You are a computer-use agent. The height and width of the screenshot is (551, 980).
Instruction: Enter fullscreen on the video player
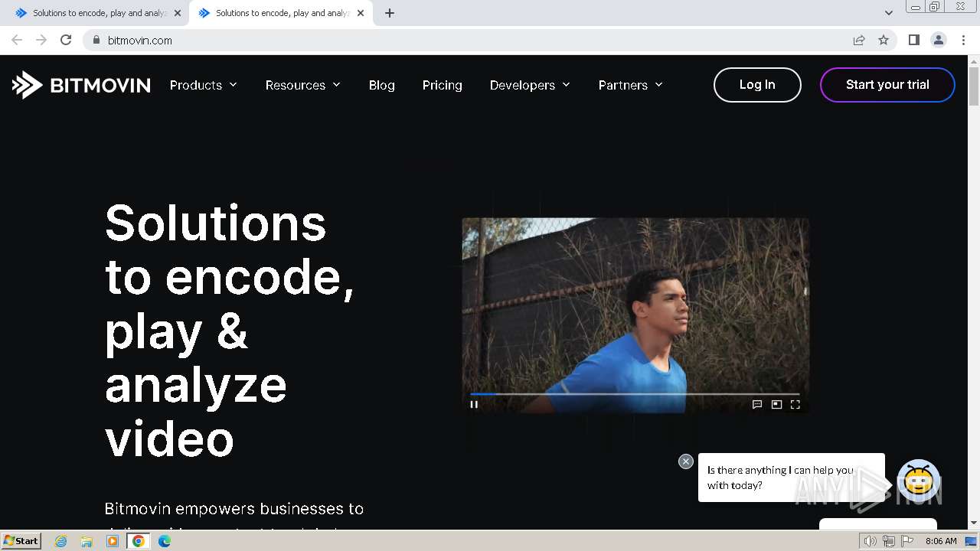click(795, 405)
